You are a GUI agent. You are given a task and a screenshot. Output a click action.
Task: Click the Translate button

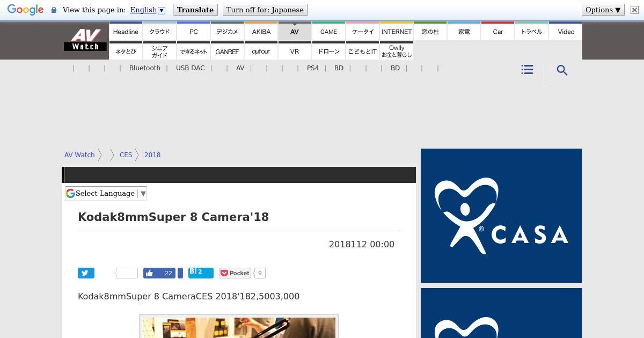195,10
